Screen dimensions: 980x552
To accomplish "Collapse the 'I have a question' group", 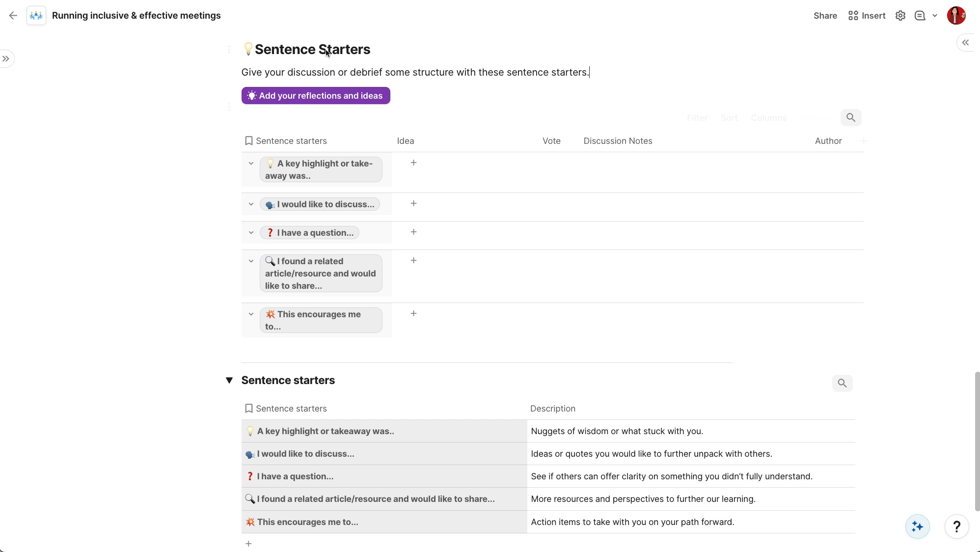I will [251, 233].
